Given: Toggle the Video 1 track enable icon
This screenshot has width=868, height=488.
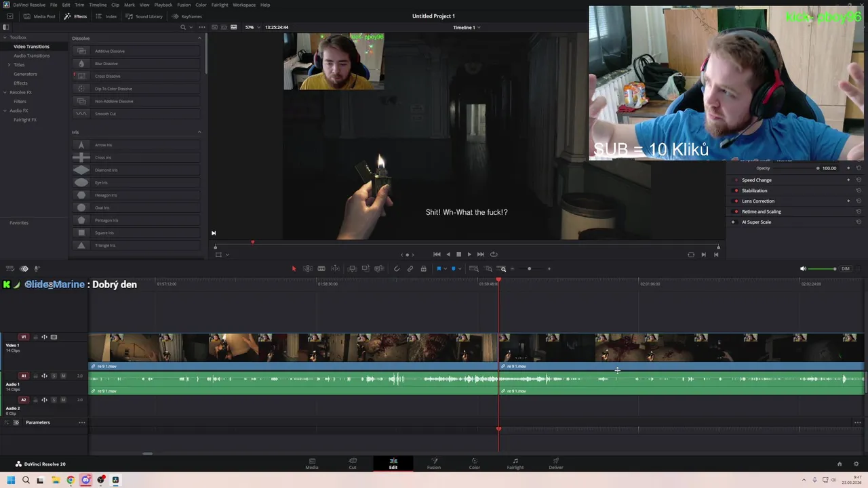Looking at the screenshot, I should [54, 337].
